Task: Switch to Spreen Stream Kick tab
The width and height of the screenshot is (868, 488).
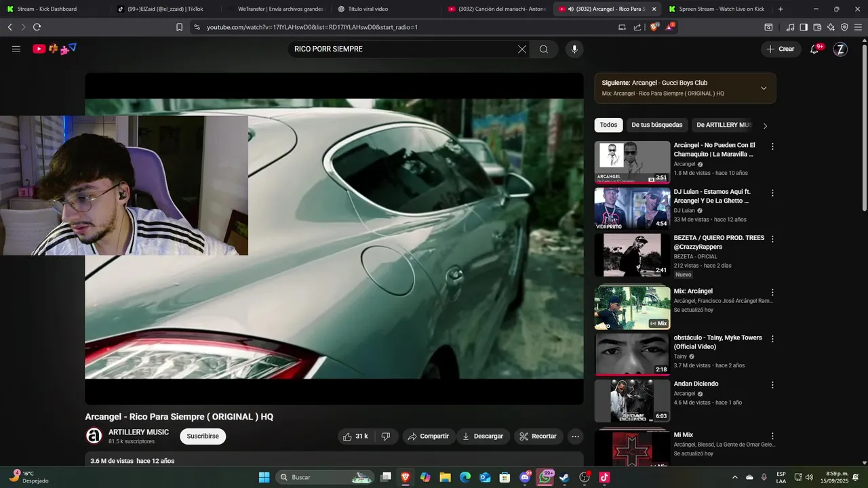Action: point(716,9)
